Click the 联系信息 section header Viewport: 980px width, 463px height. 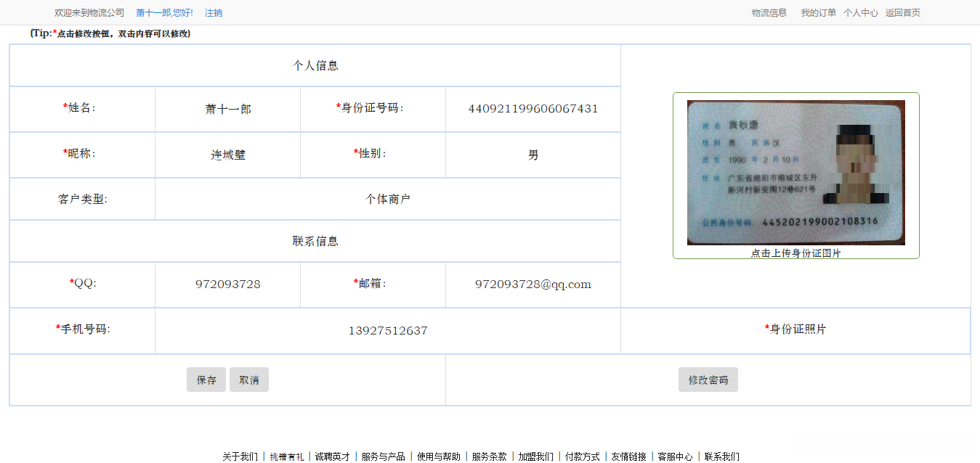[x=315, y=241]
